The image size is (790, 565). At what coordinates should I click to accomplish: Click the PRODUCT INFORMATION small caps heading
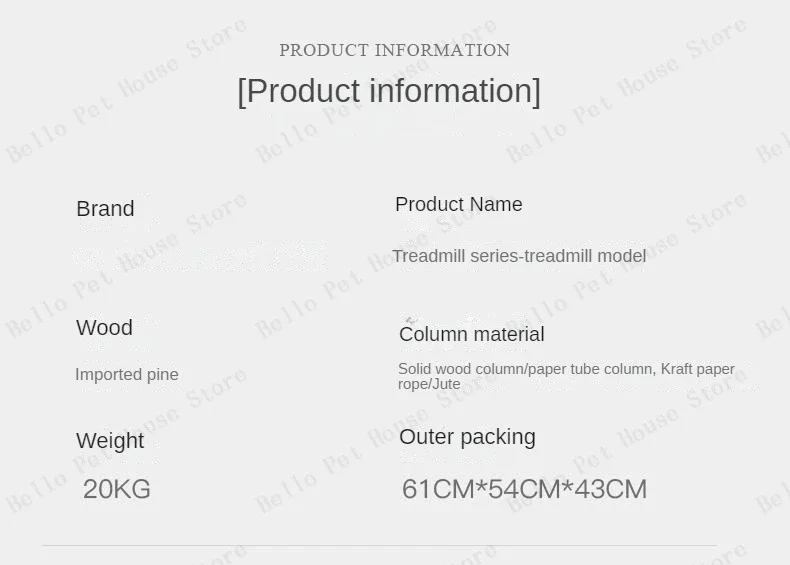click(394, 50)
